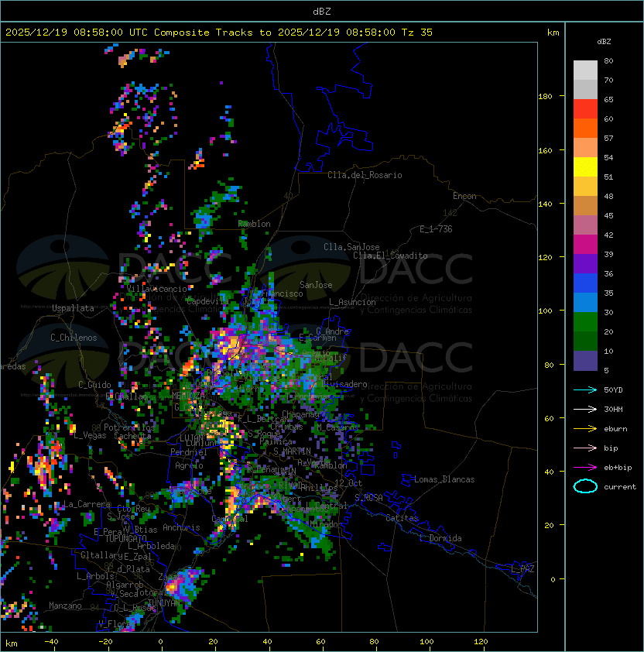Pick the gray 65-70 dBZ swatch
Image resolution: width=644 pixels, height=652 pixels.
[x=585, y=89]
